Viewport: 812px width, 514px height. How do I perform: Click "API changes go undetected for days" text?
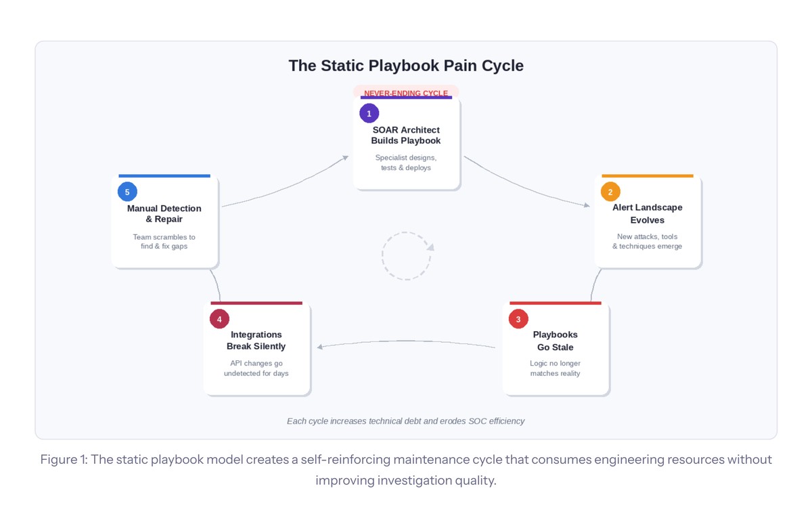pos(256,368)
